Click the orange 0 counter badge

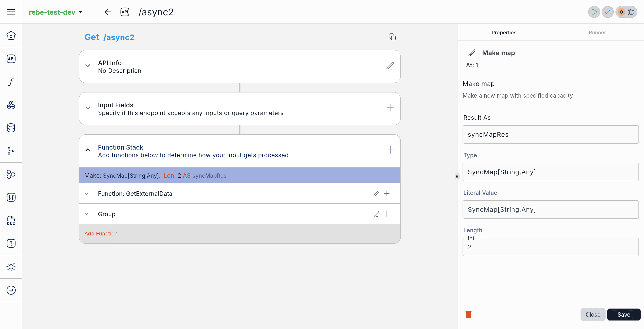[x=621, y=12]
